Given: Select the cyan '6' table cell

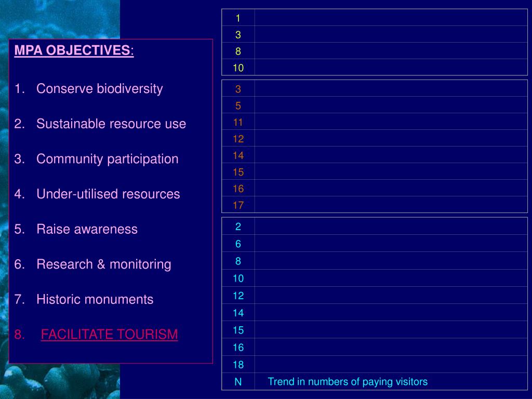Looking at the screenshot, I should tap(238, 244).
